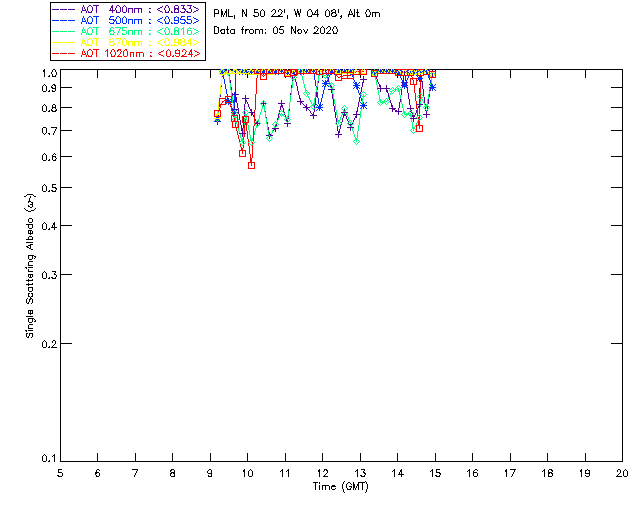Click the 5 x-axis tick label
640x512 pixels.
[60, 473]
